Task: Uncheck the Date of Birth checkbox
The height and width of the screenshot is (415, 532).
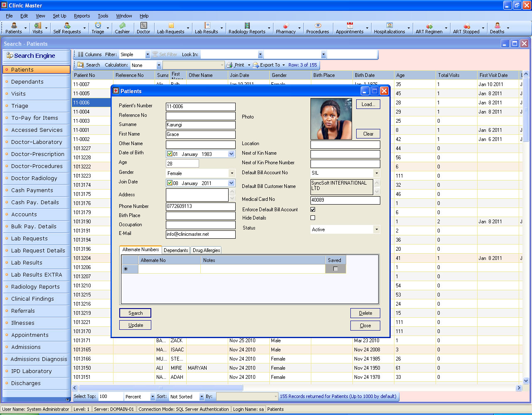Action: (170, 154)
